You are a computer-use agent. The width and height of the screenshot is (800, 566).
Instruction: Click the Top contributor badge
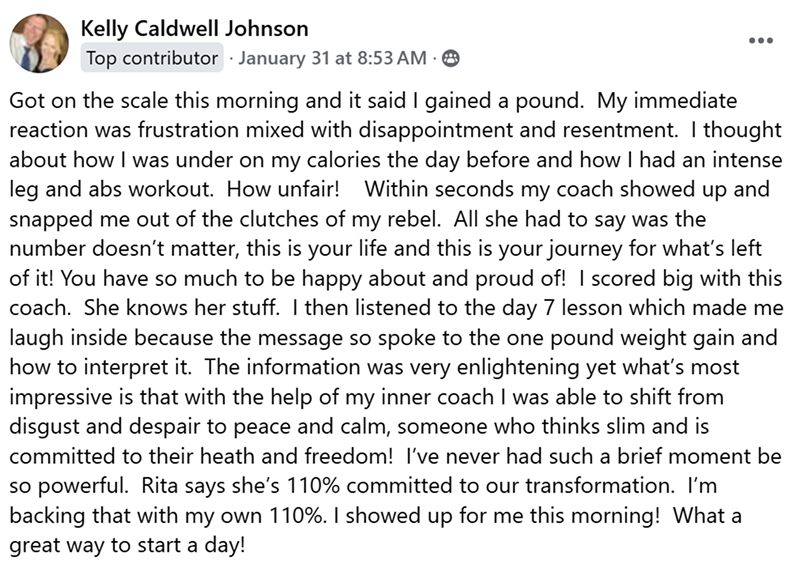coord(152,58)
